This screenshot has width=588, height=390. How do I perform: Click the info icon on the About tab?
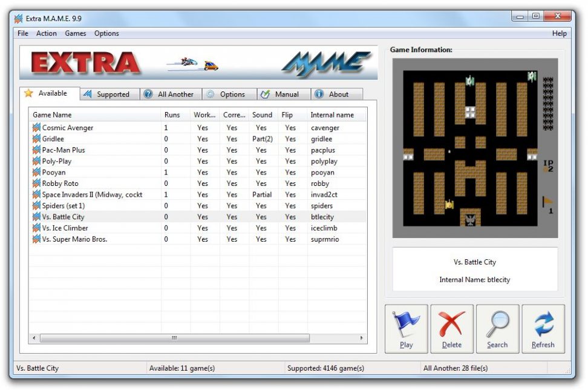[x=319, y=94]
